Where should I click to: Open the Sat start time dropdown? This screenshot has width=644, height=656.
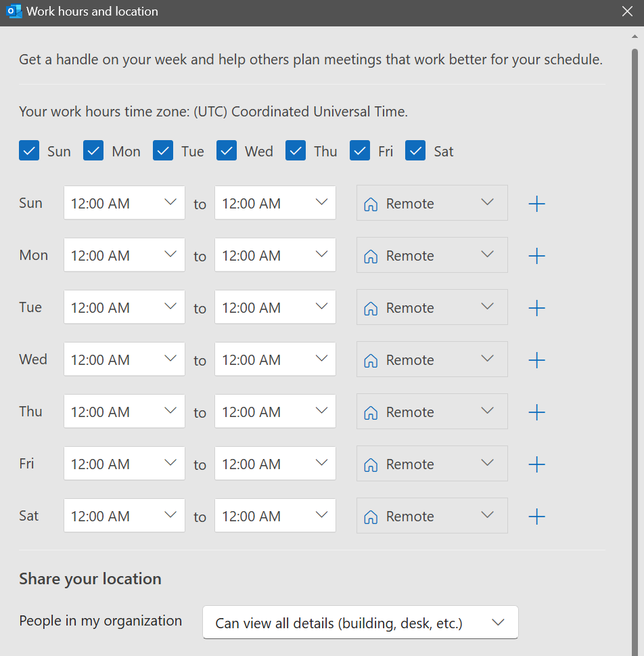coord(124,515)
